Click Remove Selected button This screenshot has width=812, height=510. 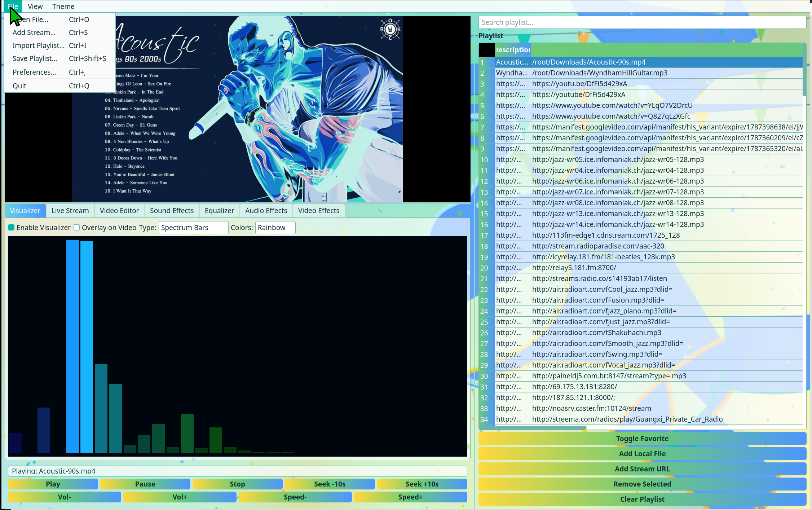click(x=642, y=484)
